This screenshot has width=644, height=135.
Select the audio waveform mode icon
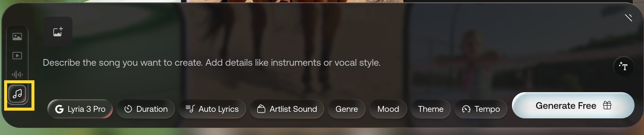(17, 74)
